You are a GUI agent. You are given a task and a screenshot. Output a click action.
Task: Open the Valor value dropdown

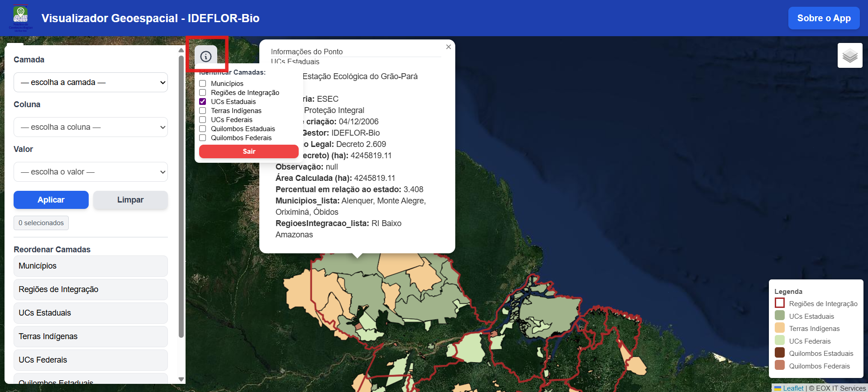(91, 172)
